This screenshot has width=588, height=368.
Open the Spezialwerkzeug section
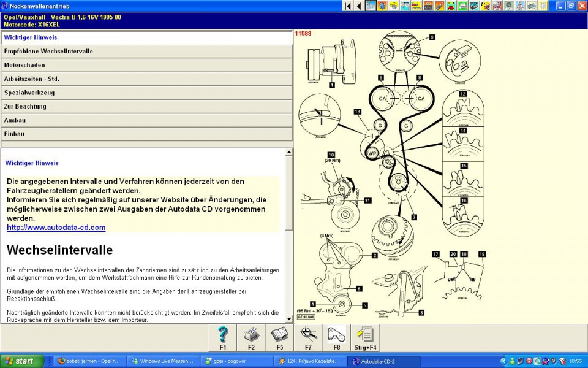tap(146, 93)
